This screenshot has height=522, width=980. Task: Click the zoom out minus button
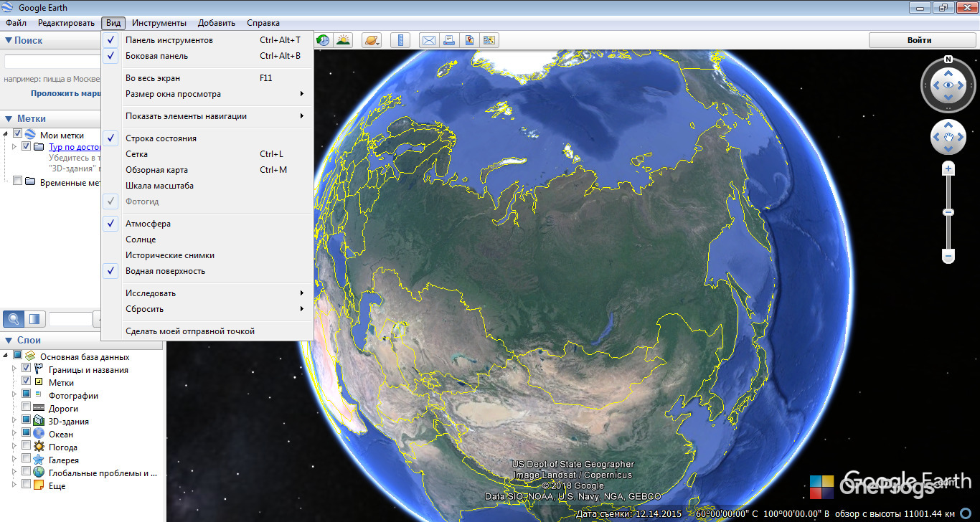pyautogui.click(x=948, y=256)
